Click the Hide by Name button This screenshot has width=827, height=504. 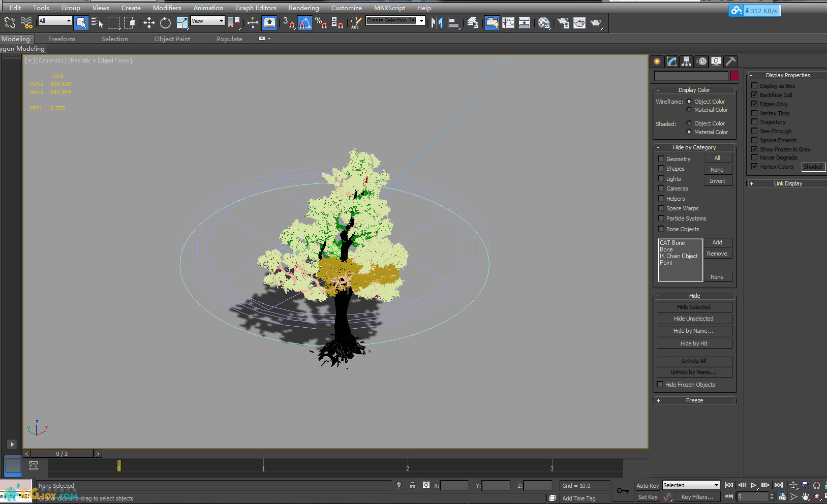[x=694, y=331]
